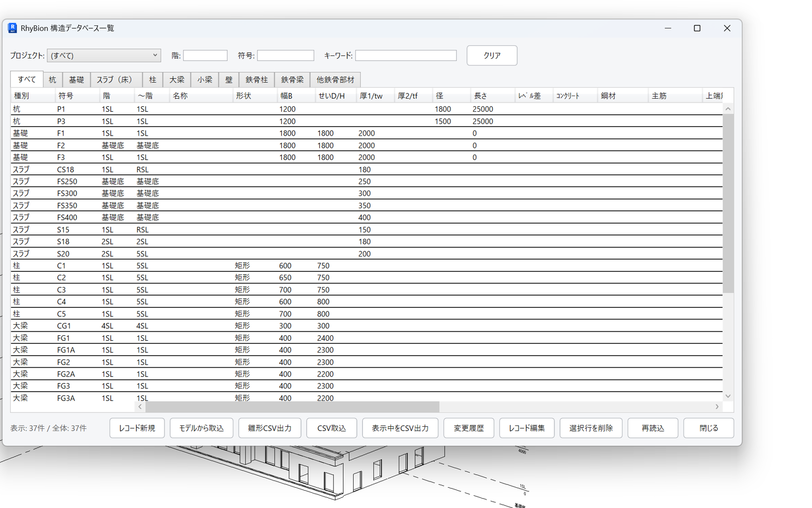Click the 鋼材 column header

(623, 96)
